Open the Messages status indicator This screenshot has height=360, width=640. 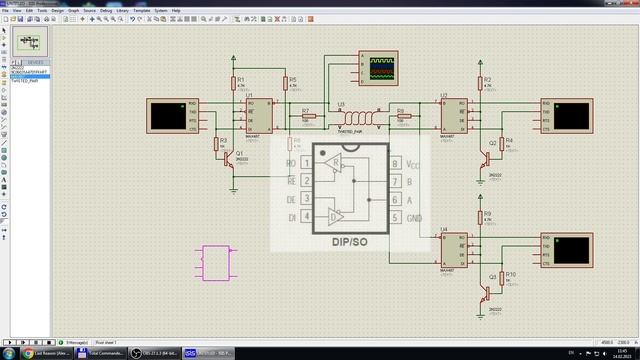point(73,342)
